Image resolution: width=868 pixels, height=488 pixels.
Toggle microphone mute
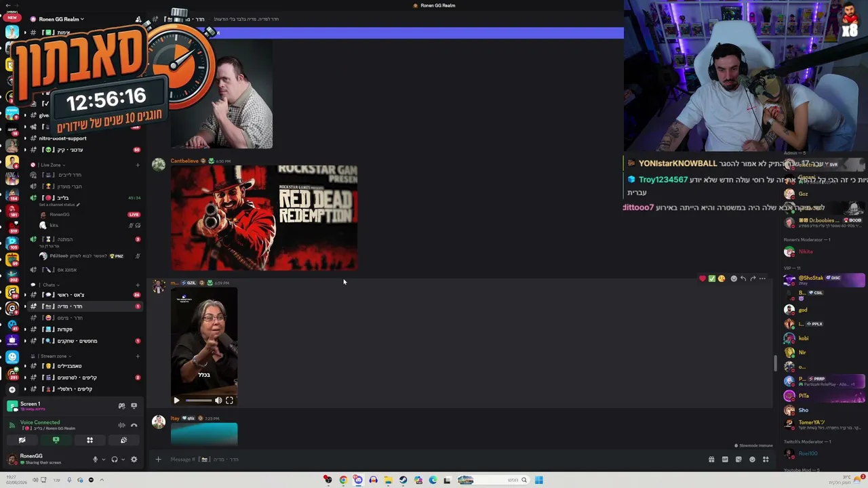point(95,460)
